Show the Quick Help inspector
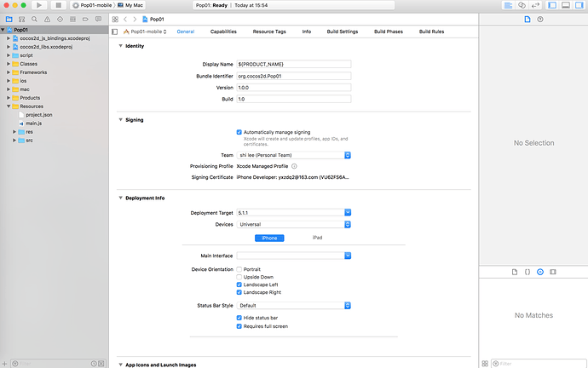The width and height of the screenshot is (588, 368). click(x=539, y=18)
